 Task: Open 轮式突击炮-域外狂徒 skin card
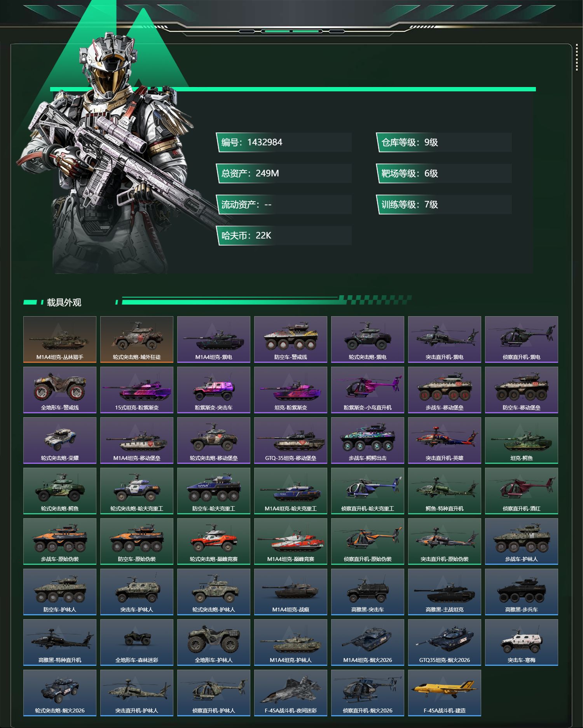[137, 339]
